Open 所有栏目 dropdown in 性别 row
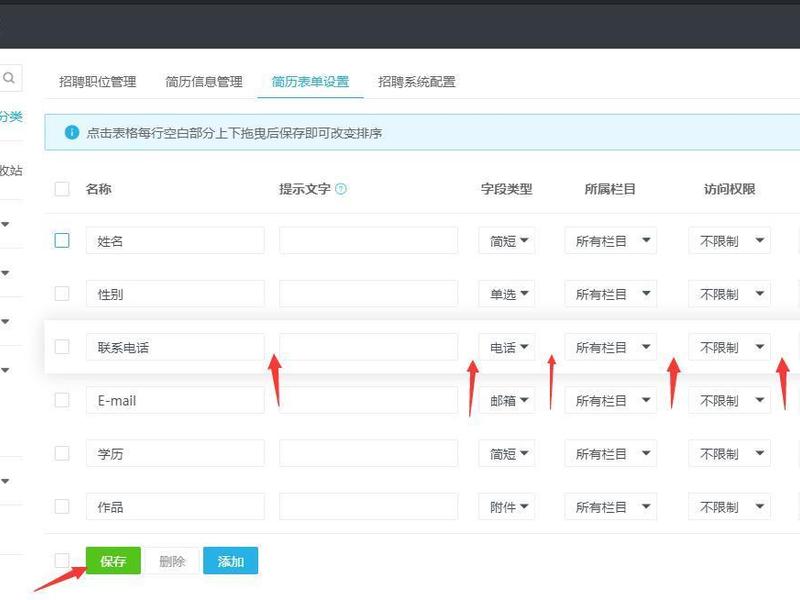This screenshot has width=800, height=600. 611,294
